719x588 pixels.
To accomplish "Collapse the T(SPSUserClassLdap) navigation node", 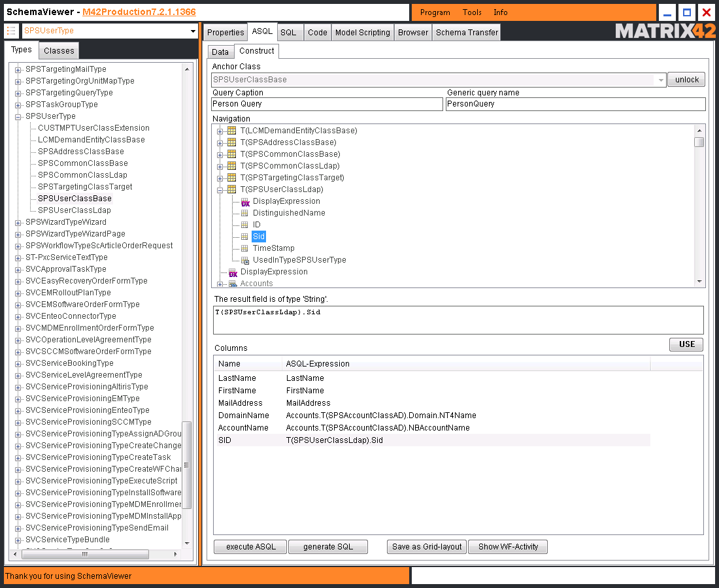I will click(x=220, y=189).
